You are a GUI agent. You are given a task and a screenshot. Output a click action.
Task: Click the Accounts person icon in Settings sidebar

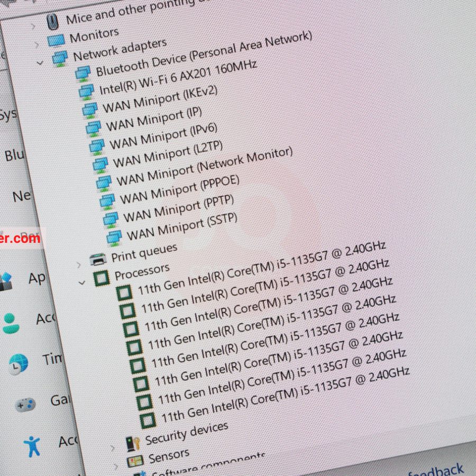coord(11,323)
